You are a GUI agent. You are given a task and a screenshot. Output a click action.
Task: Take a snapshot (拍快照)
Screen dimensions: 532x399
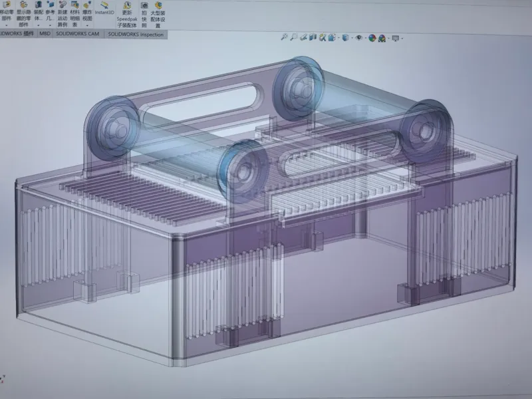point(144,14)
